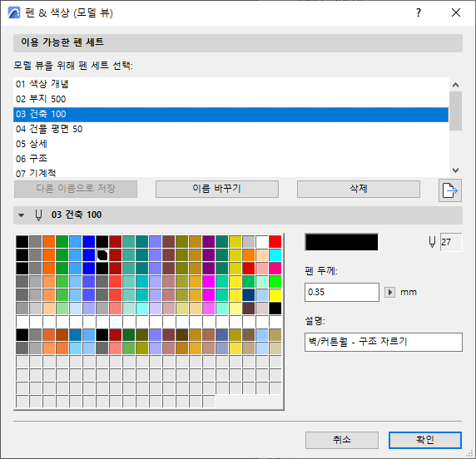Click the 다른 이름으로 저장 button
Image resolution: width=476 pixels, height=459 pixels.
coord(76,189)
